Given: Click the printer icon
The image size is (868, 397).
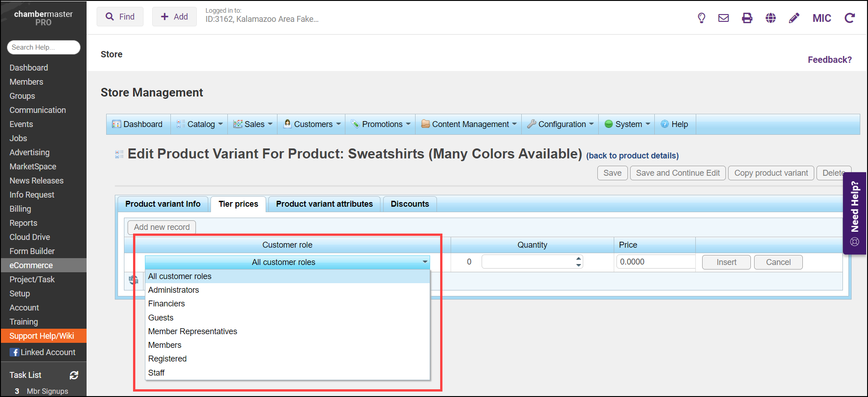Looking at the screenshot, I should 747,18.
